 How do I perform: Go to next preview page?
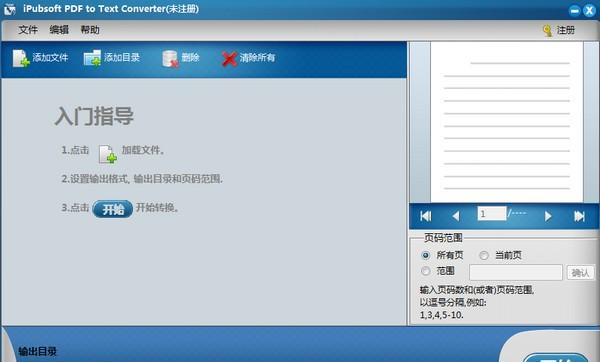pyautogui.click(x=548, y=216)
